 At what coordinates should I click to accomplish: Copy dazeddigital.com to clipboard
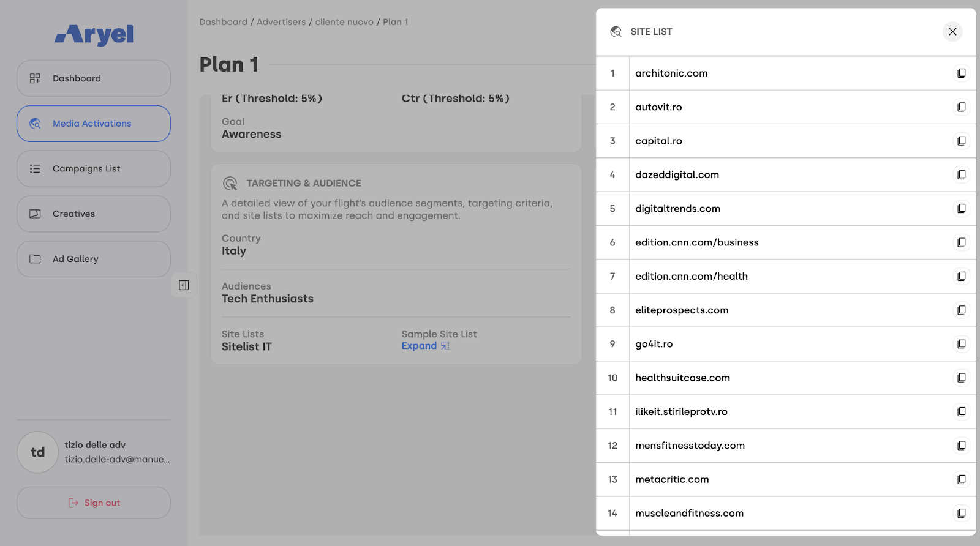pos(962,175)
